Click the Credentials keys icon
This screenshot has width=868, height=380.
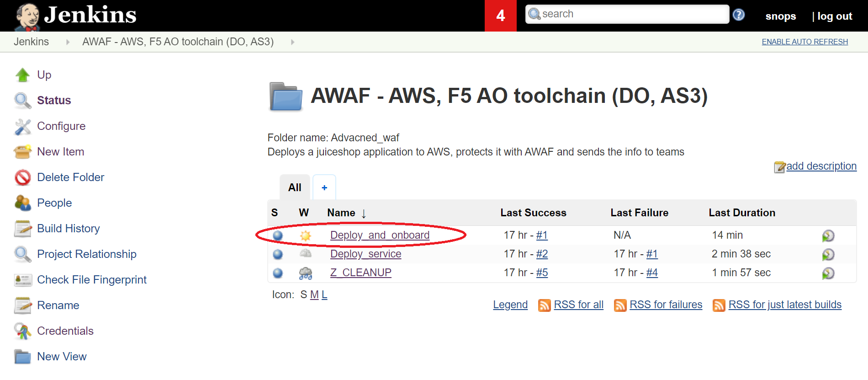pos(22,331)
